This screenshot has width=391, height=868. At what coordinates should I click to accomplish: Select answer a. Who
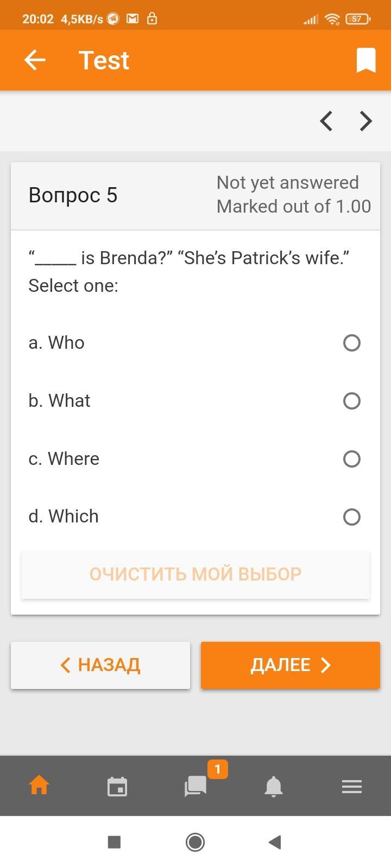point(351,343)
